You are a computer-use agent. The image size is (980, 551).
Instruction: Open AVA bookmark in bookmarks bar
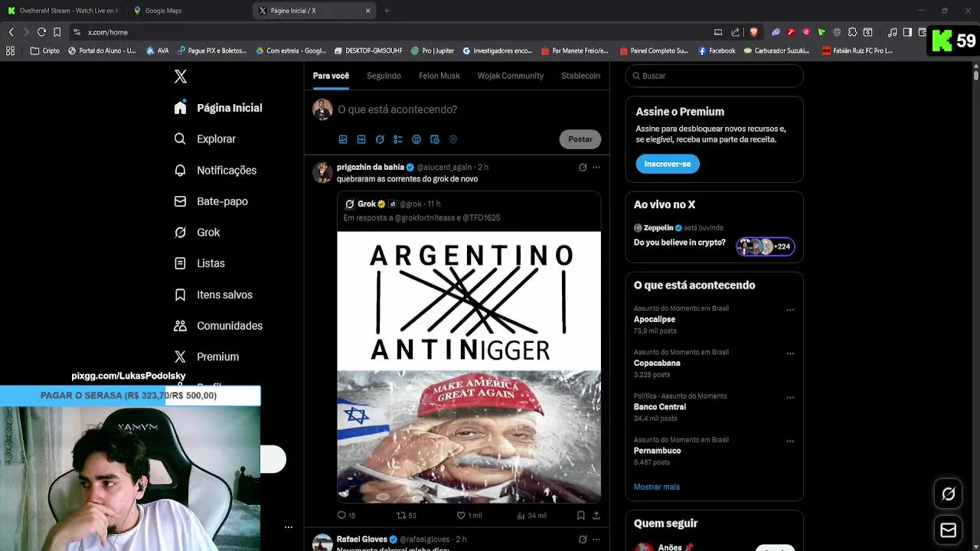click(x=157, y=51)
